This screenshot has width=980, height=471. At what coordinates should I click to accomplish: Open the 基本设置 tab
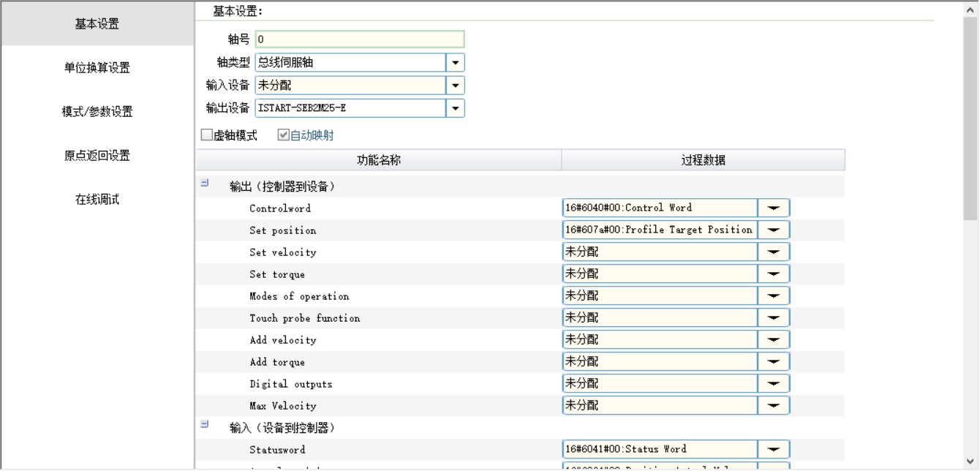[x=97, y=24]
